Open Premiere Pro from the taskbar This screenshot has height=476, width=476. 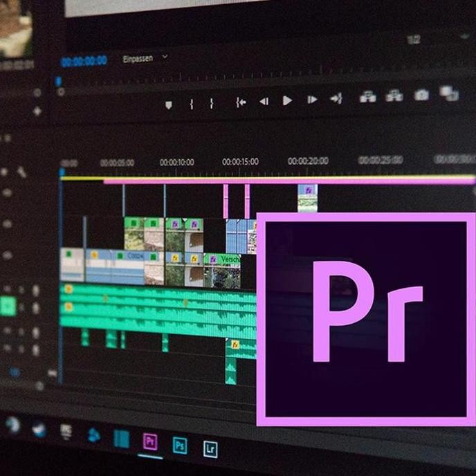coord(150,441)
